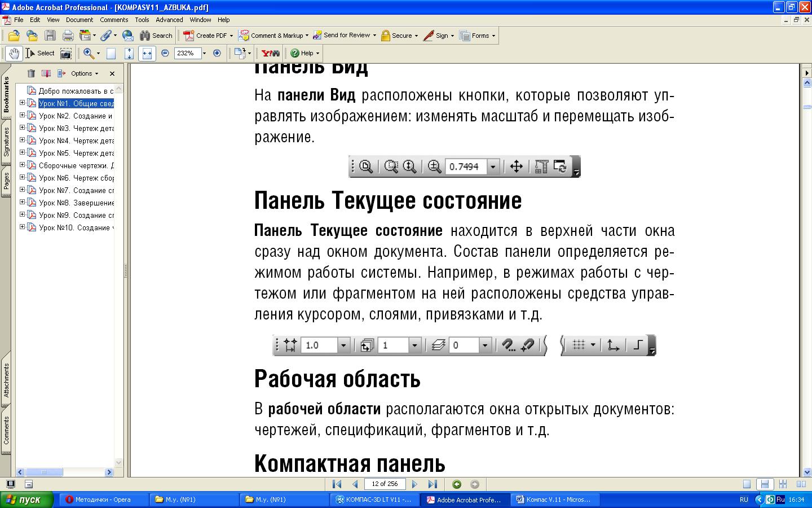812x508 pixels.
Task: Select bookmark Сборочные чертежи
Action: [x=76, y=165]
